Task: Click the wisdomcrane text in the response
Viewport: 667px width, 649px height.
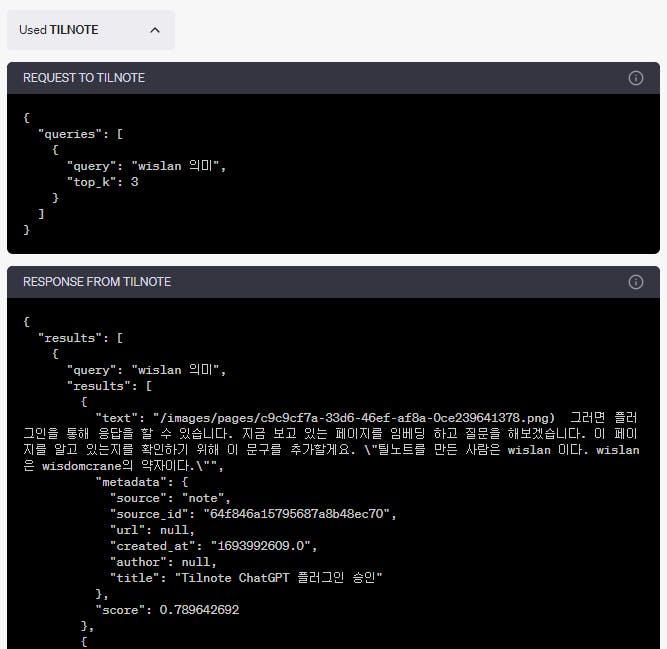Action: (x=82, y=466)
